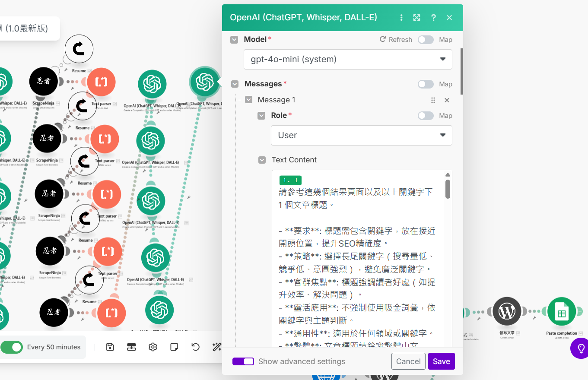Collapse the Model field section

(x=234, y=40)
